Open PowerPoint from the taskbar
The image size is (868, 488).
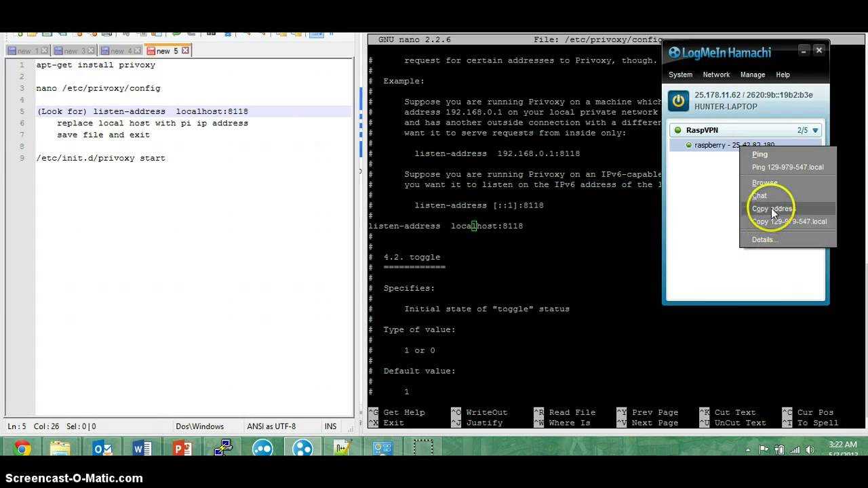pyautogui.click(x=182, y=449)
